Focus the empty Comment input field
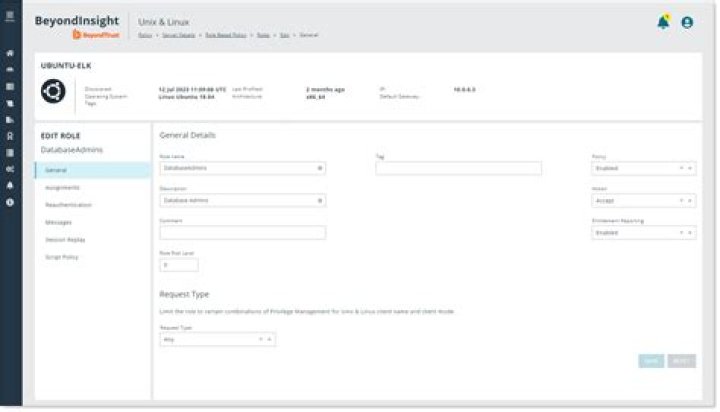The width and height of the screenshot is (720, 412). [242, 233]
